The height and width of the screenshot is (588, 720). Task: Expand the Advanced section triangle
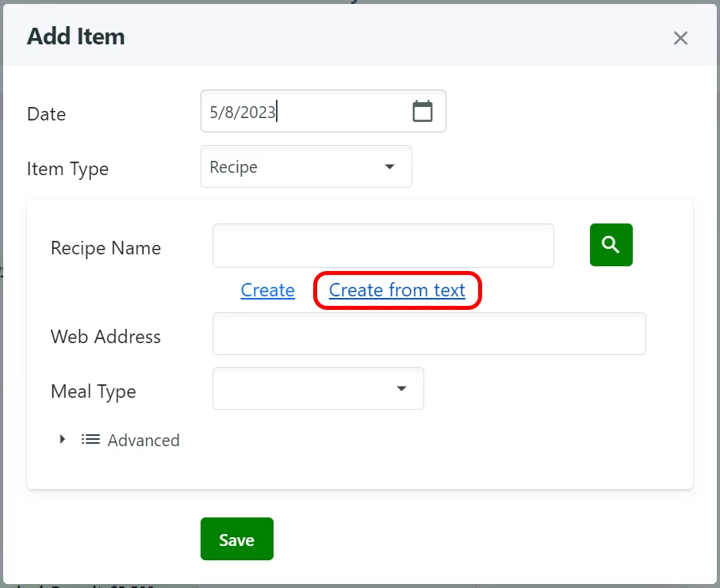[x=63, y=439]
